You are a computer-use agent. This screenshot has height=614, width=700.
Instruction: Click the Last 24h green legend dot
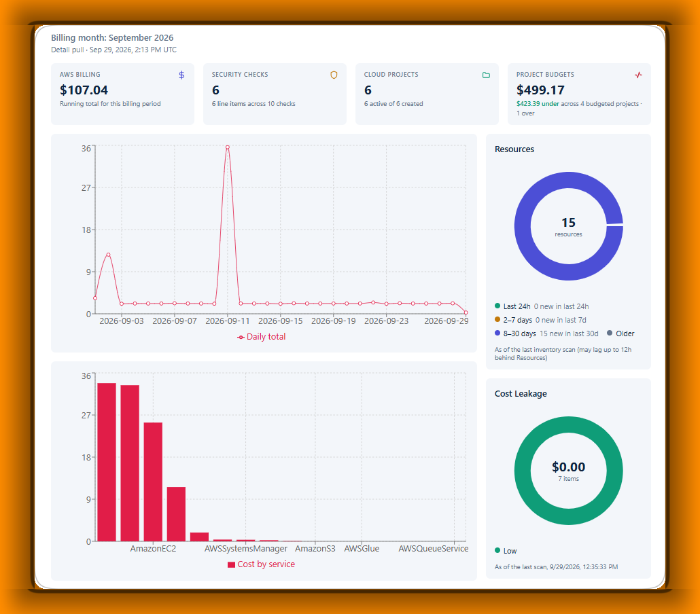point(497,306)
